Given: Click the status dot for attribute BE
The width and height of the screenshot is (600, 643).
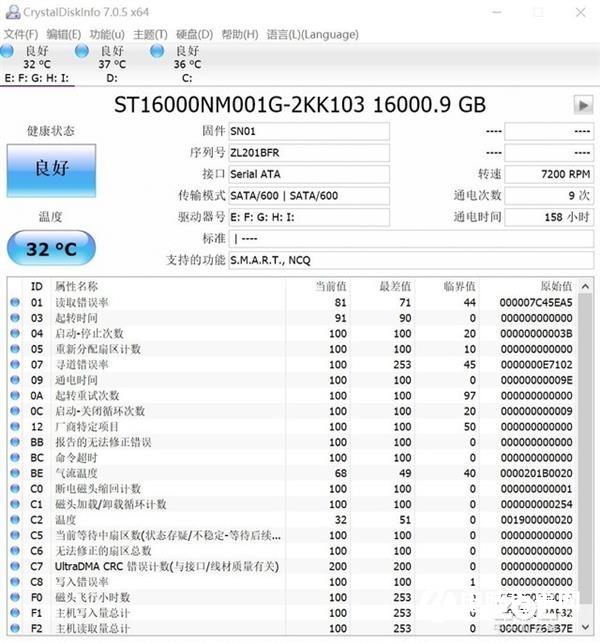Looking at the screenshot, I should pos(15,473).
